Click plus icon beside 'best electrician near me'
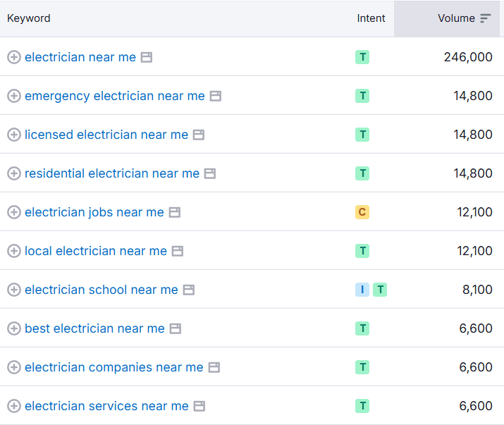This screenshot has height=425, width=504. pos(14,328)
